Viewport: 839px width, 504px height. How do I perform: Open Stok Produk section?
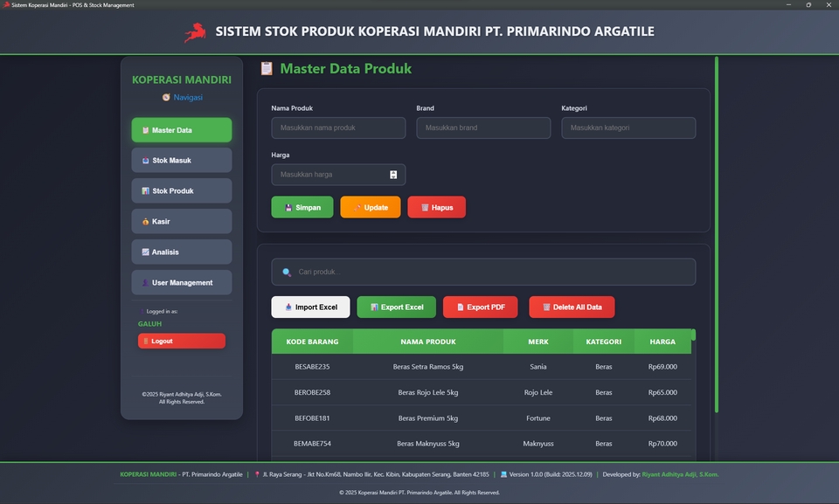click(x=182, y=191)
